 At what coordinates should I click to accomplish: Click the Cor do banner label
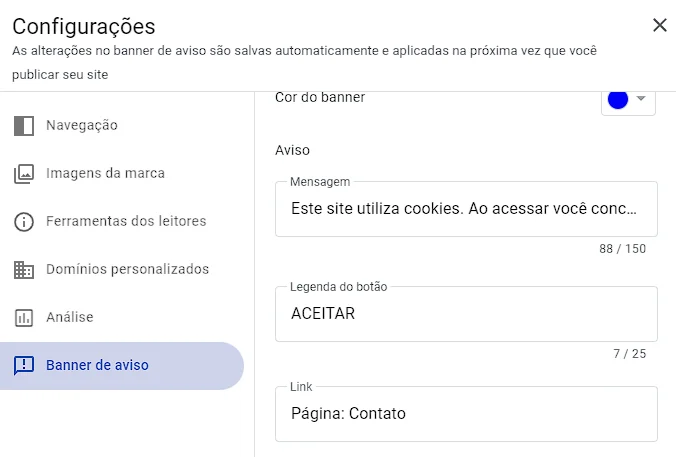pyautogui.click(x=320, y=98)
